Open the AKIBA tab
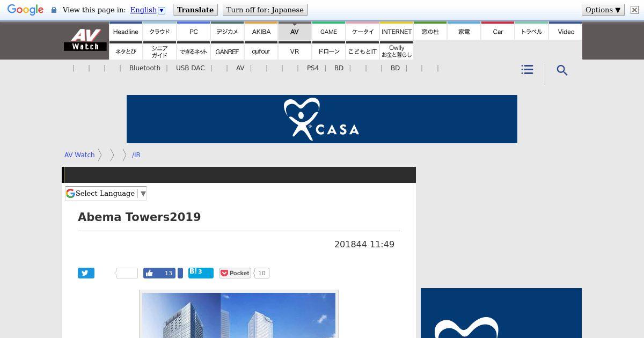This screenshot has height=338, width=644. point(261,31)
